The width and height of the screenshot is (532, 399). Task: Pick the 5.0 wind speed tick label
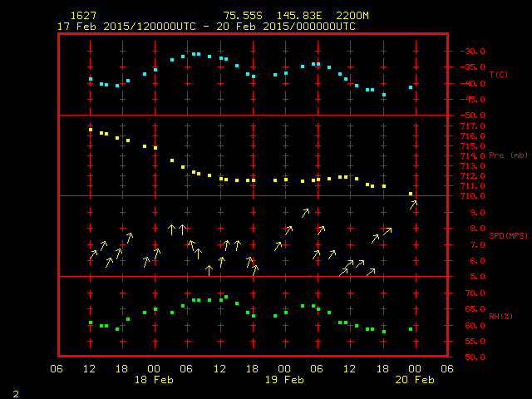pyautogui.click(x=477, y=277)
